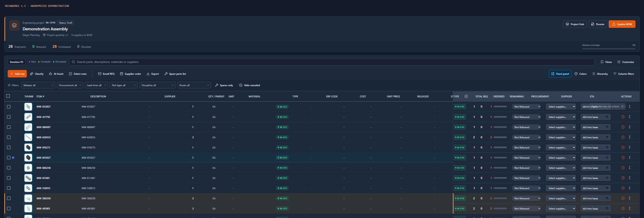Click the Export download button
Viewport: 644px width, 218px height.
tap(152, 74)
